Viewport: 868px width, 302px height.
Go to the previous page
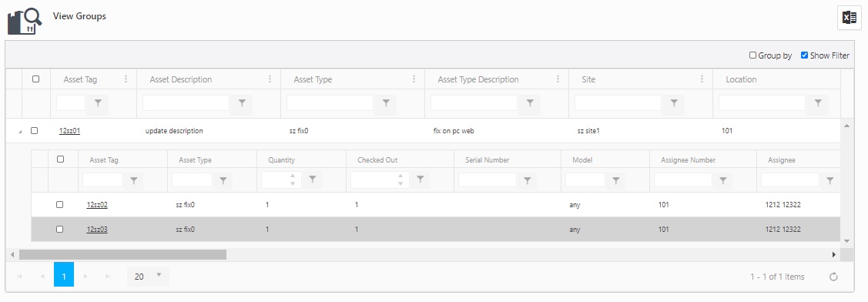pyautogui.click(x=42, y=276)
